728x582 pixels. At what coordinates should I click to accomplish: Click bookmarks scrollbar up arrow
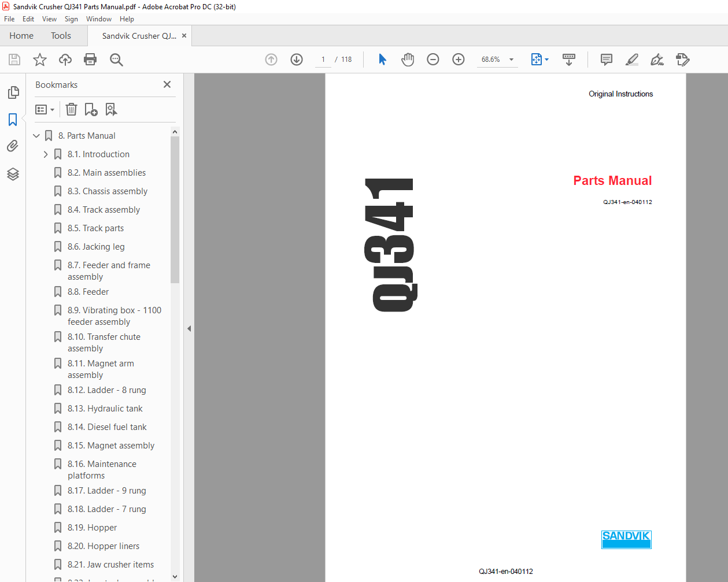click(x=175, y=132)
